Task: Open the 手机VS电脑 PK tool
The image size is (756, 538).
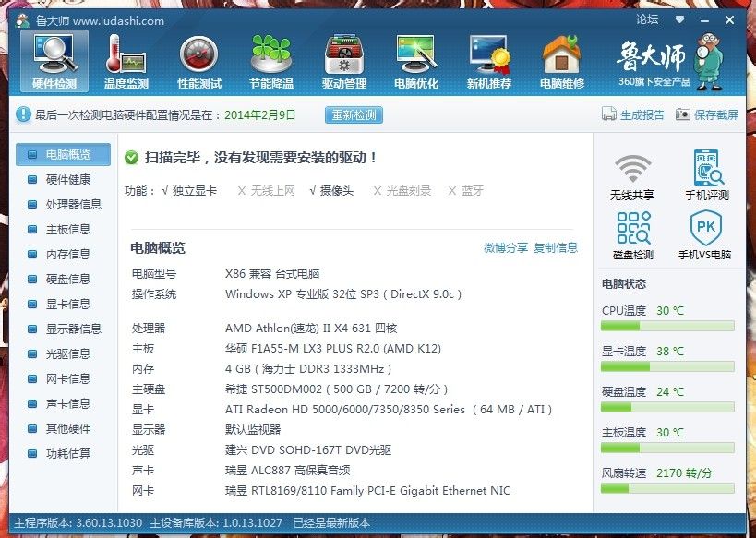Action: 705,235
